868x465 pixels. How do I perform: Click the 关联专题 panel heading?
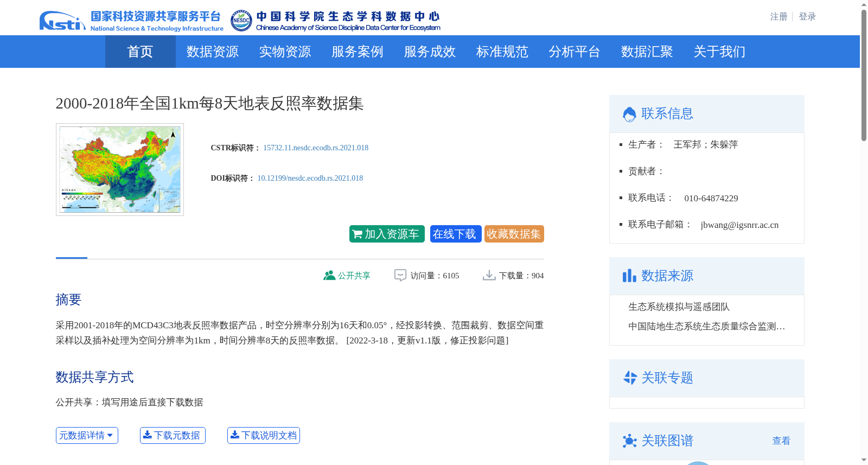click(x=667, y=378)
